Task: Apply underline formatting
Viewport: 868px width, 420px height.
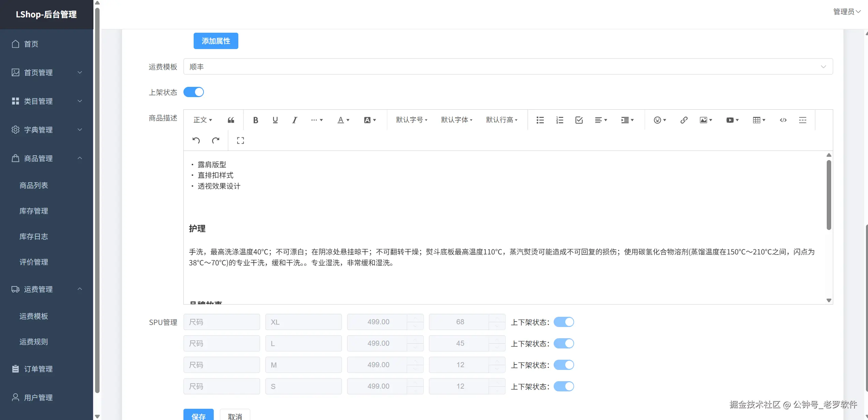Action: (x=275, y=120)
